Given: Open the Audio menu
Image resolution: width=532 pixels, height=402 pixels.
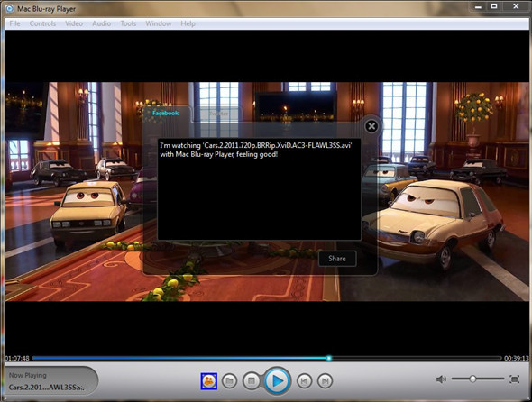Looking at the screenshot, I should click(x=102, y=23).
